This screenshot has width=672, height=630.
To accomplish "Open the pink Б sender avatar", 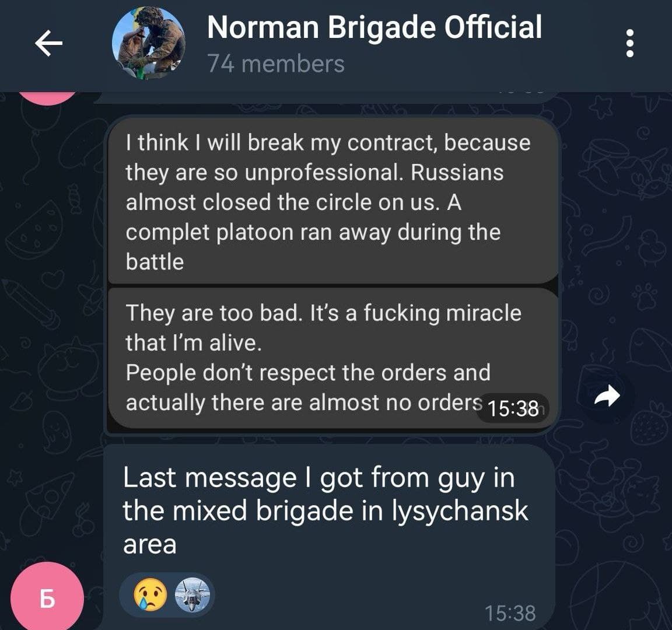I will pos(47,597).
